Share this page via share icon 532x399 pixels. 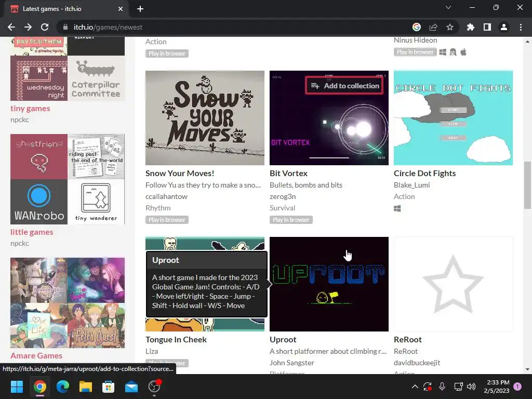pyautogui.click(x=433, y=27)
